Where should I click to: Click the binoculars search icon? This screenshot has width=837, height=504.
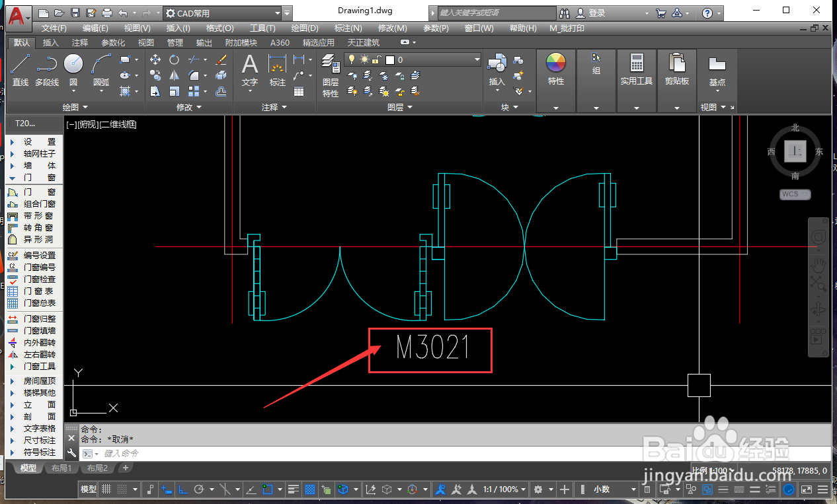tap(565, 13)
